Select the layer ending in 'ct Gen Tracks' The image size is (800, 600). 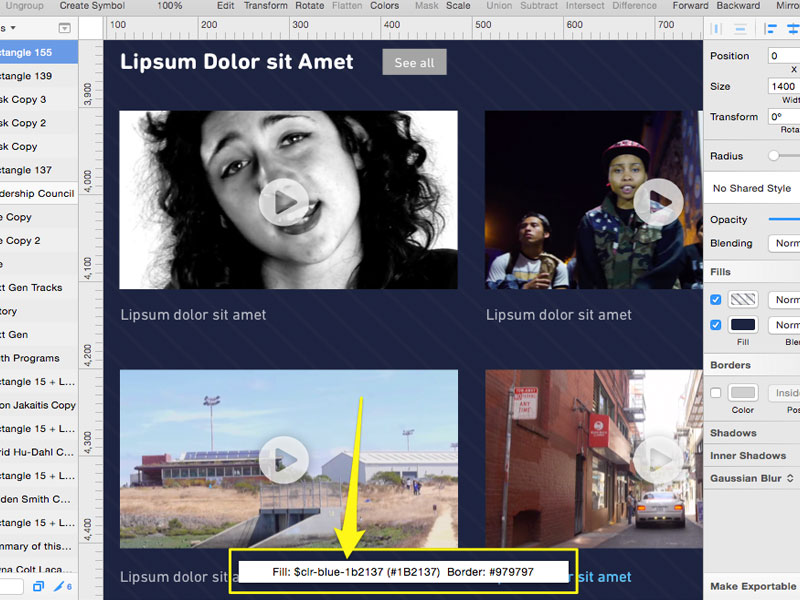[x=39, y=287]
